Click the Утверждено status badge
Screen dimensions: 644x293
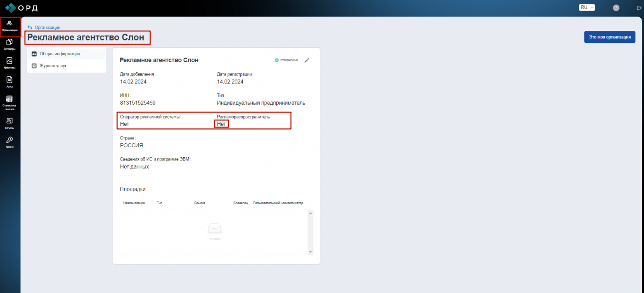point(286,60)
